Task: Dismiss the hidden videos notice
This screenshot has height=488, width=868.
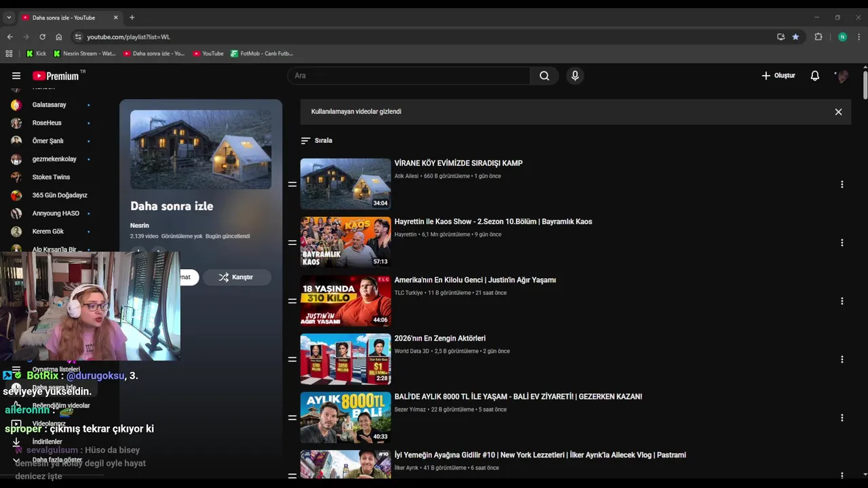Action: click(838, 112)
